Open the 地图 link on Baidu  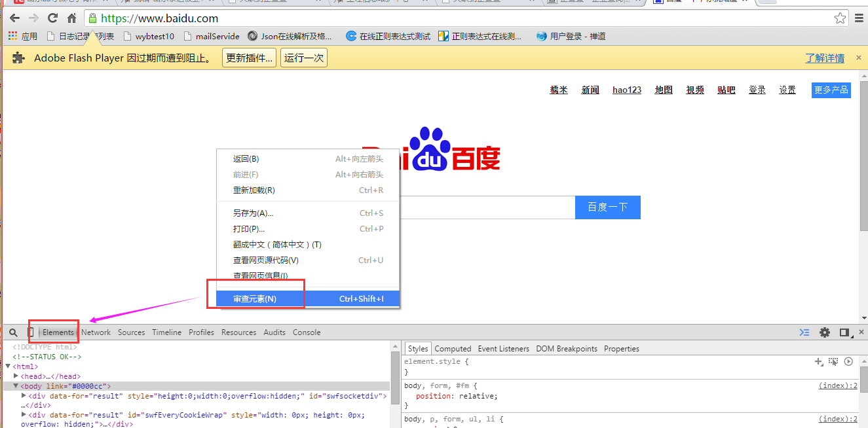pyautogui.click(x=664, y=90)
